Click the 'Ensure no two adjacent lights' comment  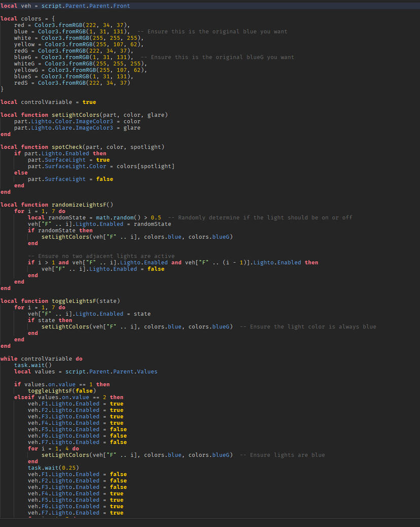click(x=101, y=256)
